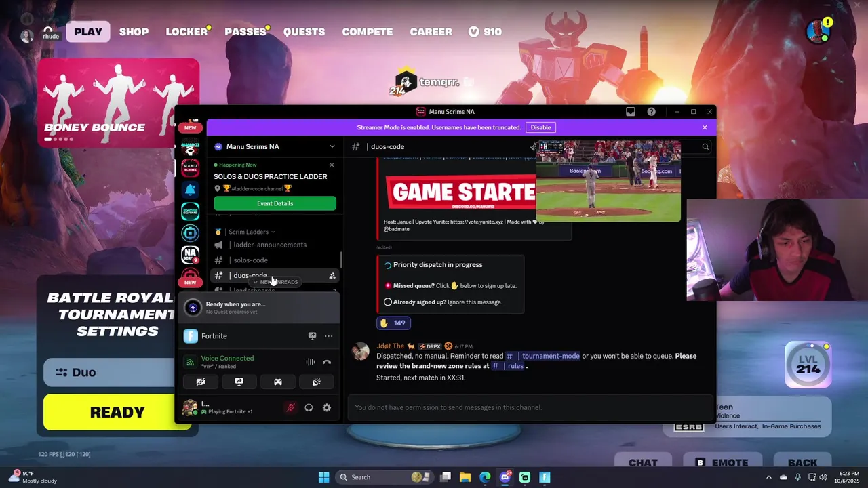Open Fortnite SHOP tab

(x=134, y=32)
